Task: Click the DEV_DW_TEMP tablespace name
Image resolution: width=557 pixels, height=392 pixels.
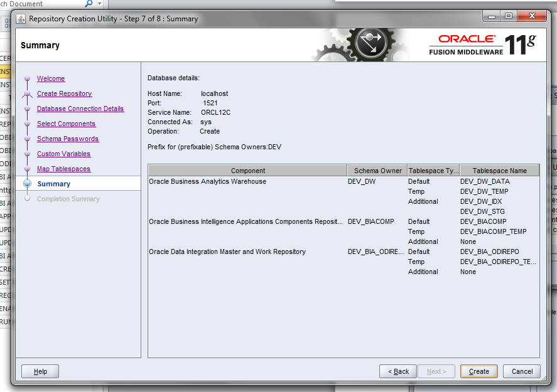Action: pos(484,191)
